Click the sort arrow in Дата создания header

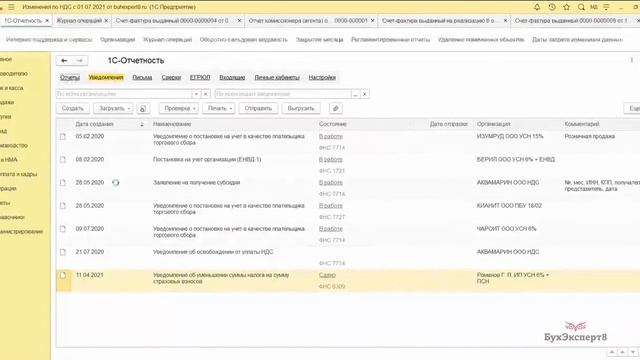pyautogui.click(x=142, y=124)
